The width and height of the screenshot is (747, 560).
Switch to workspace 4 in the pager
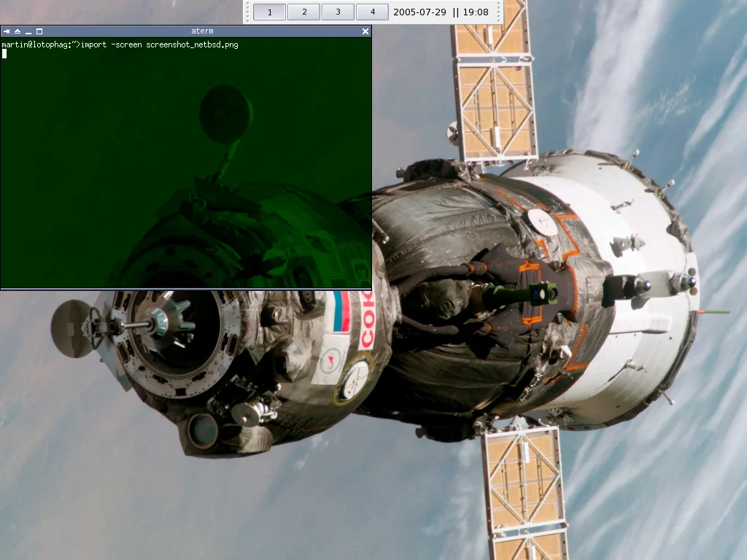click(373, 12)
